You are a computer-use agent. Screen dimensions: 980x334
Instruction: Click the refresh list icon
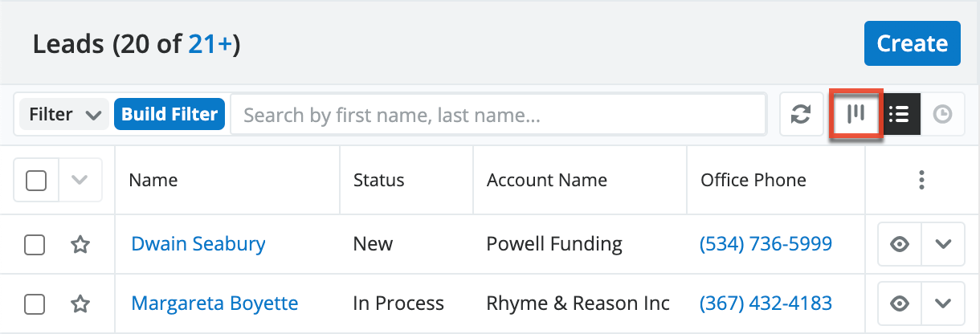(x=801, y=115)
